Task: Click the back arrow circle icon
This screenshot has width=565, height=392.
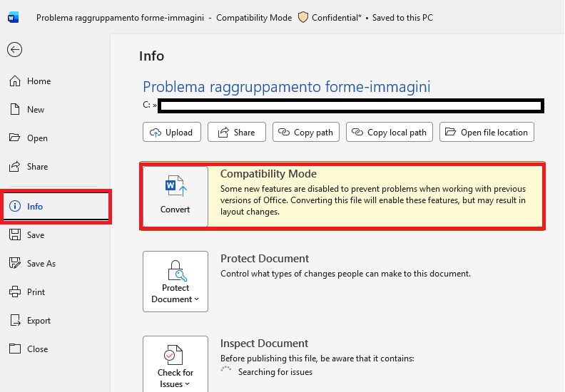Action: click(x=15, y=50)
